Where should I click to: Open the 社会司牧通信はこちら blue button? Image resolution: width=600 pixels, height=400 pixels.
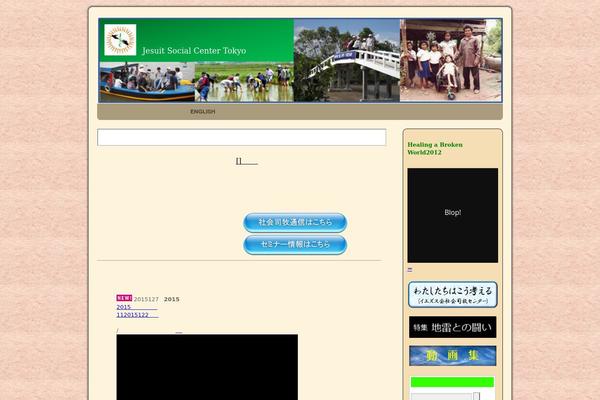295,222
